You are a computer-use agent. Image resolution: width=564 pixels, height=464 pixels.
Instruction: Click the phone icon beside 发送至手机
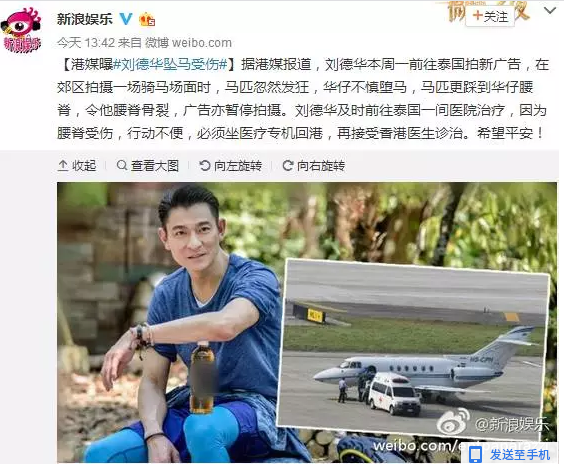coord(475,455)
